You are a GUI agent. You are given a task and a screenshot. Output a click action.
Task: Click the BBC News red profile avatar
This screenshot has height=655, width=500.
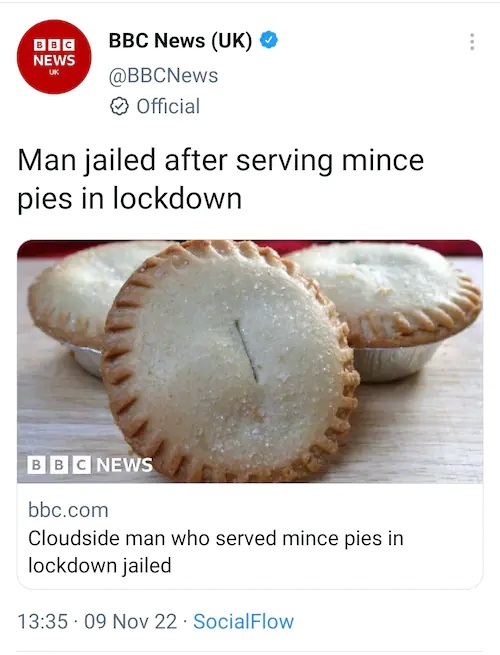[54, 57]
